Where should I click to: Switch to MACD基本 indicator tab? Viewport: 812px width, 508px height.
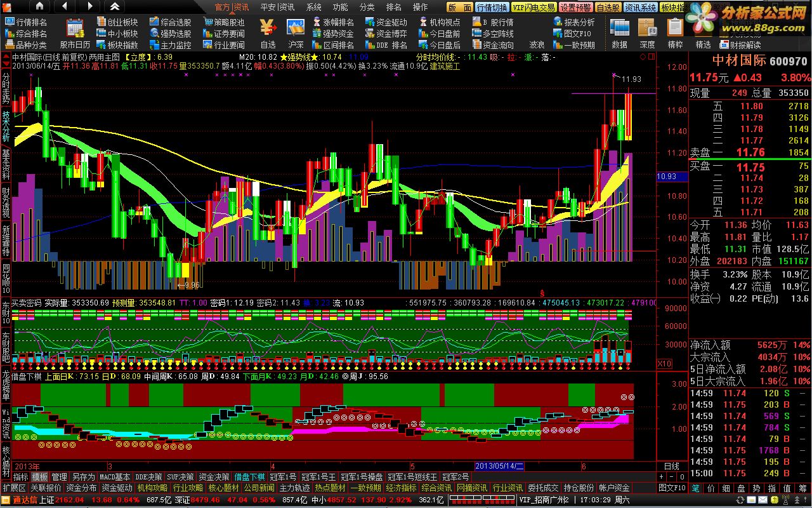pyautogui.click(x=115, y=477)
